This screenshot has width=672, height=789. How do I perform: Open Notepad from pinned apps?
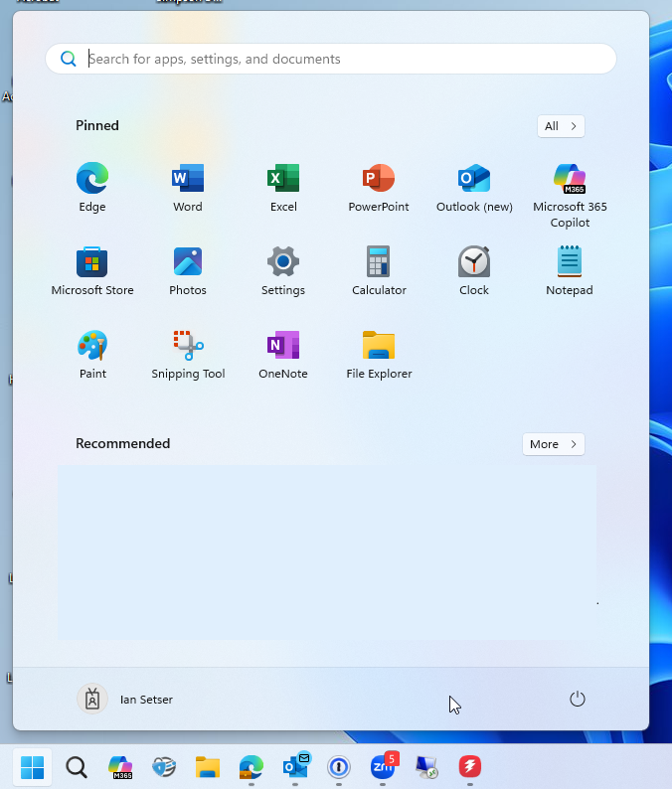[570, 270]
